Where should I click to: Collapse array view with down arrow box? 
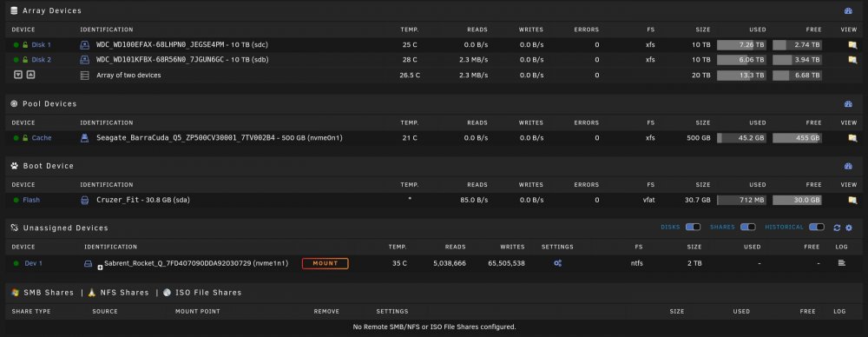coord(18,75)
